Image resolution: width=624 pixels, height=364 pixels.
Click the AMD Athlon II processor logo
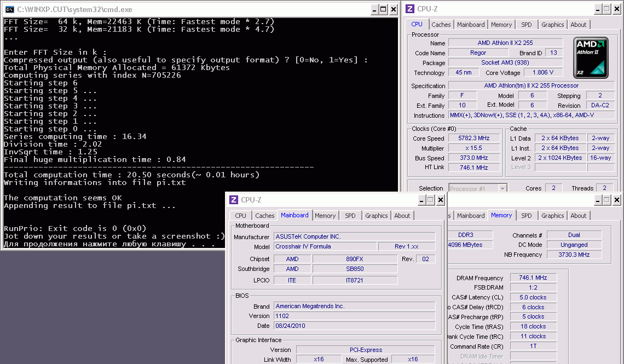591,57
